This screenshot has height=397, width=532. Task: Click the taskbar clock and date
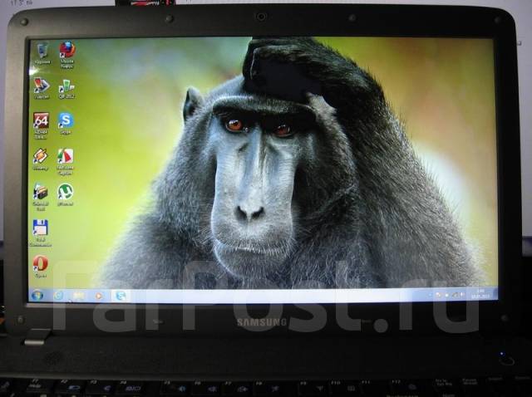(482, 294)
